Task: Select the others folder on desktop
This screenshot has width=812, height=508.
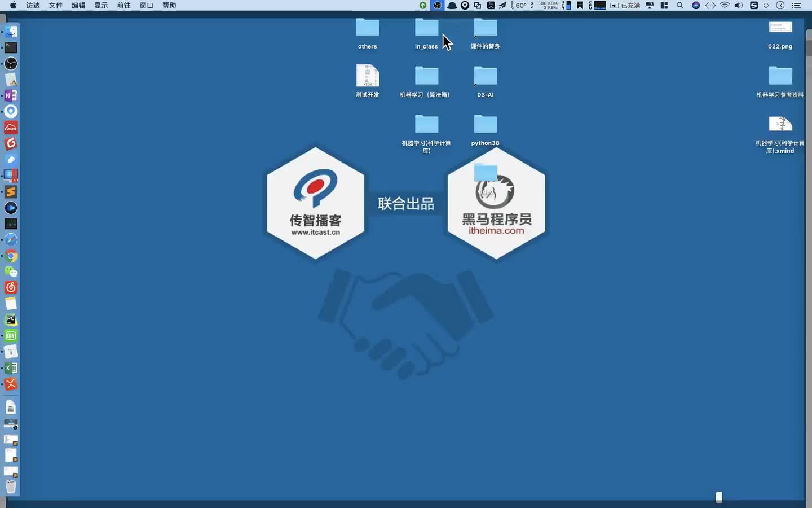Action: point(368,34)
